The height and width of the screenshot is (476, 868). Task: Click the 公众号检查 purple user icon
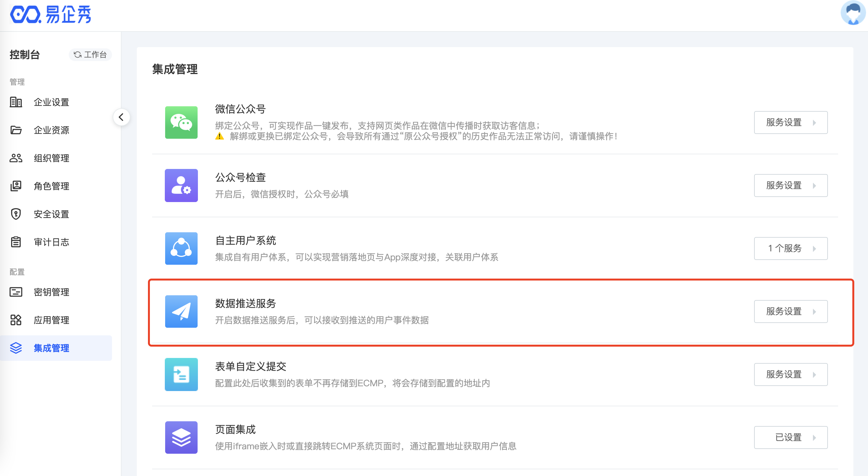point(181,185)
